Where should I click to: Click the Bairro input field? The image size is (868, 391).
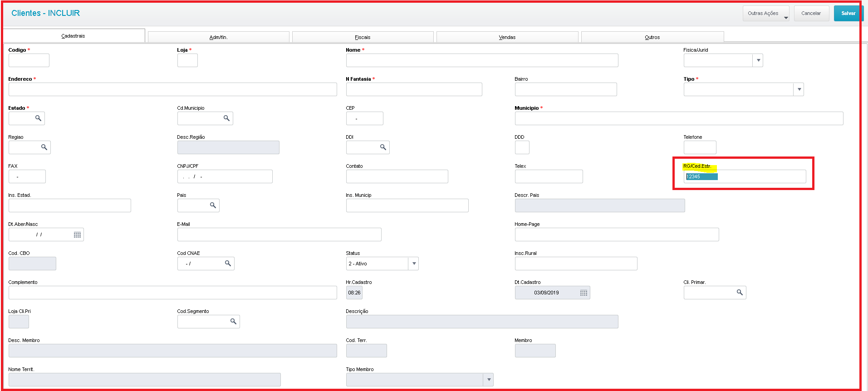click(566, 89)
